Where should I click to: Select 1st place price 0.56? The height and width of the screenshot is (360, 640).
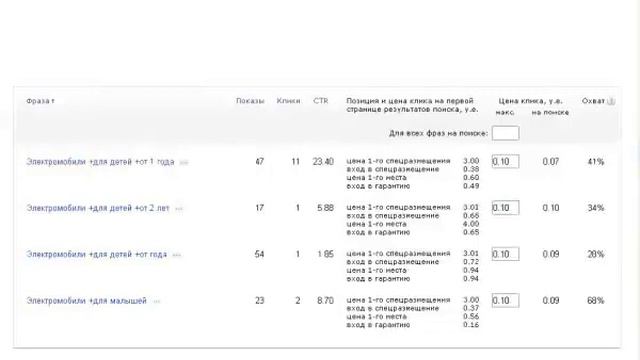coord(471,317)
